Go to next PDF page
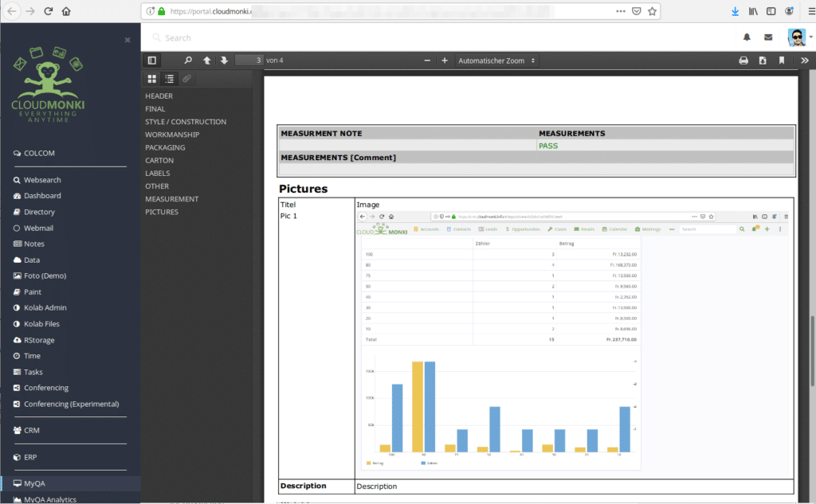816x504 pixels. click(224, 61)
